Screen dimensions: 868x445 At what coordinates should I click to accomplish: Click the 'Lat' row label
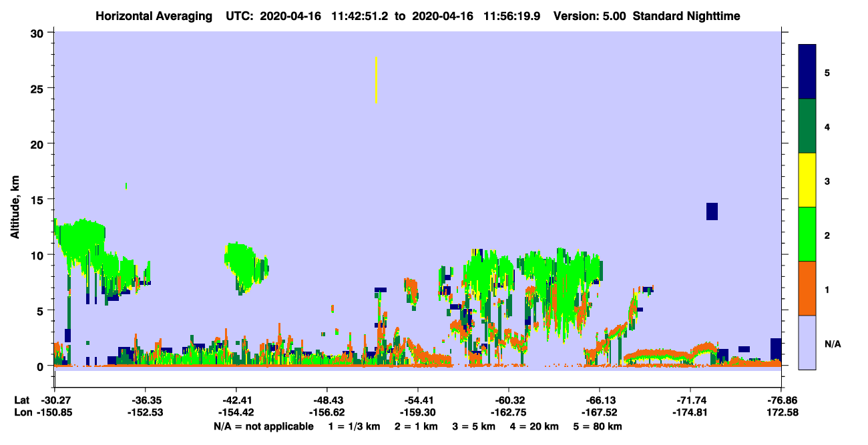point(21,400)
